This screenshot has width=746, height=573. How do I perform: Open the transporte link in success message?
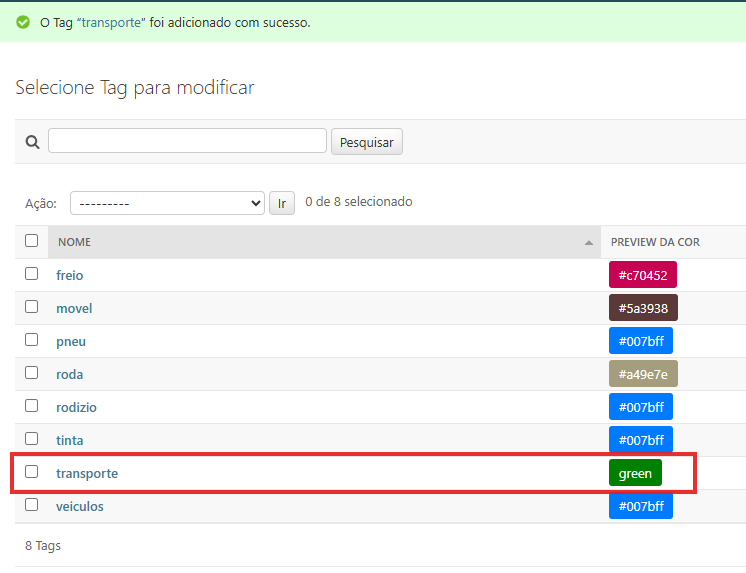tap(110, 22)
